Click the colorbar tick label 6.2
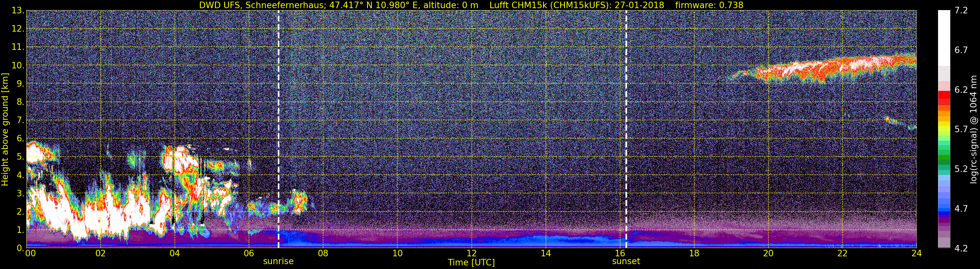 (961, 90)
